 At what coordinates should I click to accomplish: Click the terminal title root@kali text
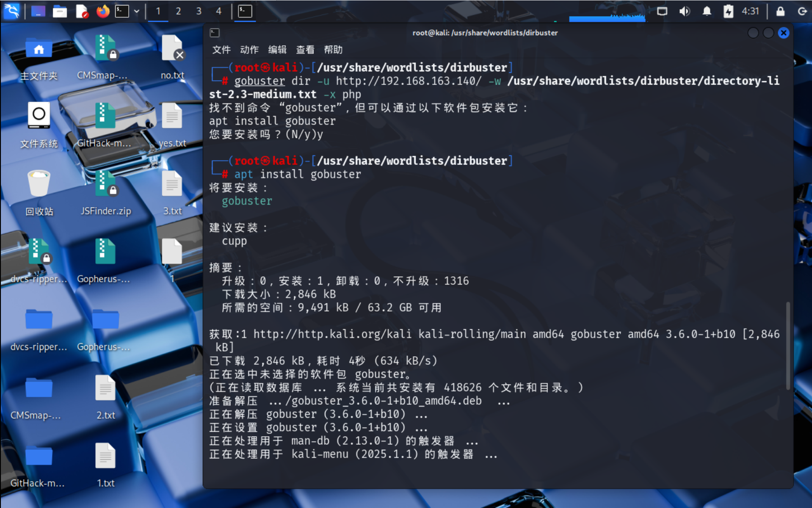click(x=485, y=33)
